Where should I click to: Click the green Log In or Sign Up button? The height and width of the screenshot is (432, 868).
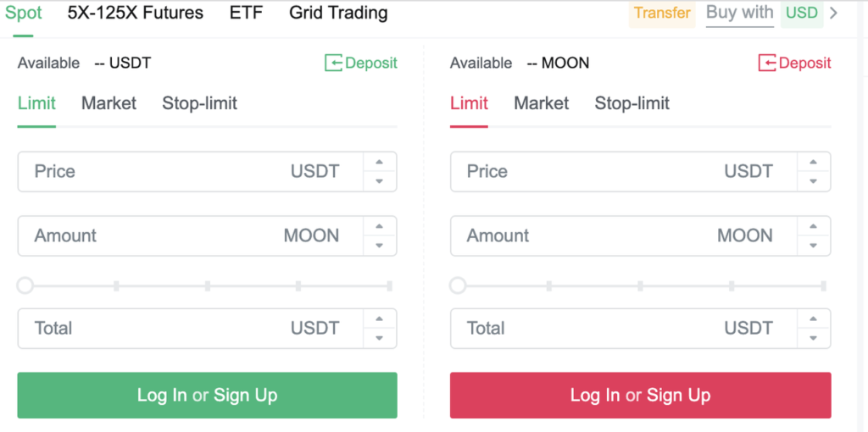(207, 395)
